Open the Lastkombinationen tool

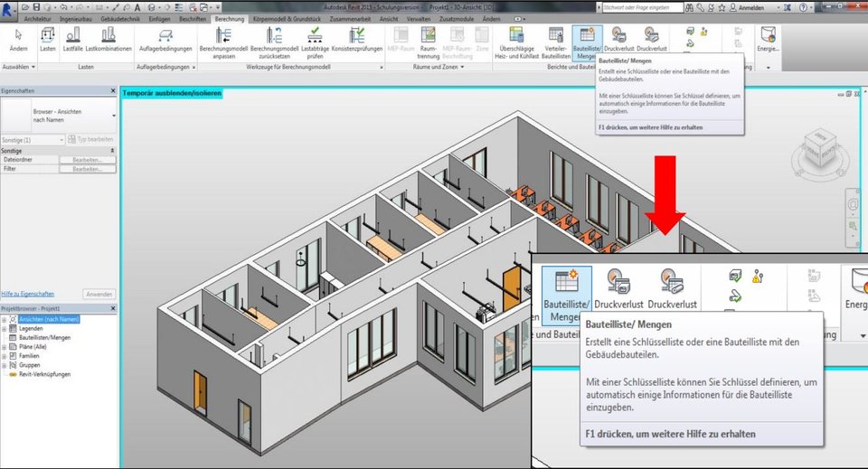tap(108, 40)
